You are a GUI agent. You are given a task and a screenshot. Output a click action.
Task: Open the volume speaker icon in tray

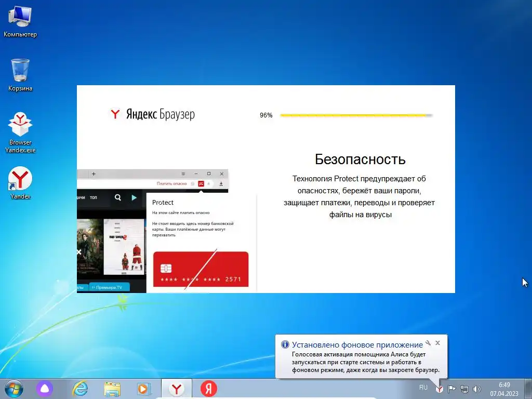tap(477, 389)
